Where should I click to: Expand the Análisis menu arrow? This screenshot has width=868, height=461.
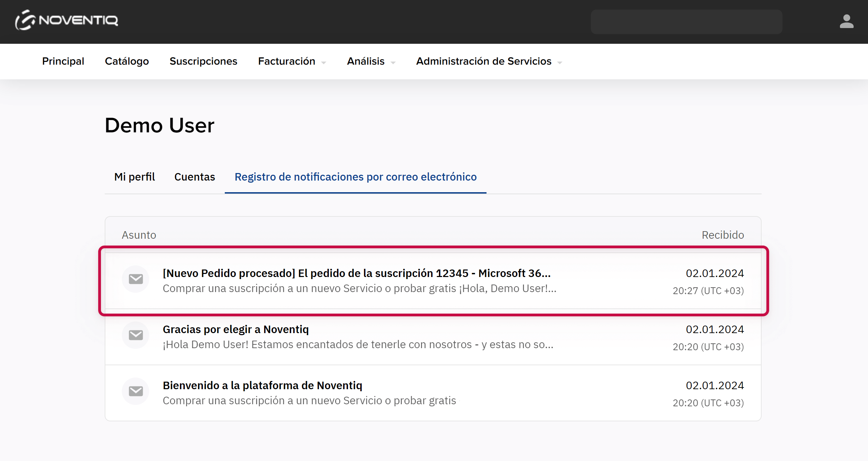point(393,63)
